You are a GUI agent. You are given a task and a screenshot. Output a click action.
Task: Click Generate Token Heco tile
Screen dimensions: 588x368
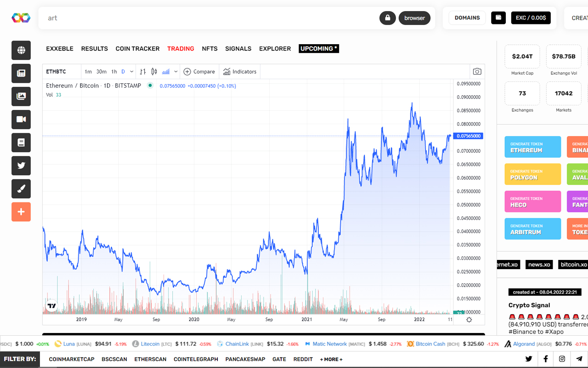pyautogui.click(x=533, y=201)
